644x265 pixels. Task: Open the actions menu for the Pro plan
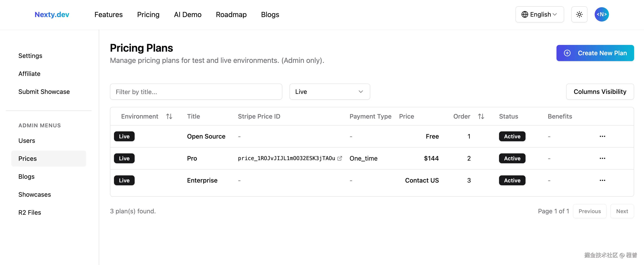[602, 158]
